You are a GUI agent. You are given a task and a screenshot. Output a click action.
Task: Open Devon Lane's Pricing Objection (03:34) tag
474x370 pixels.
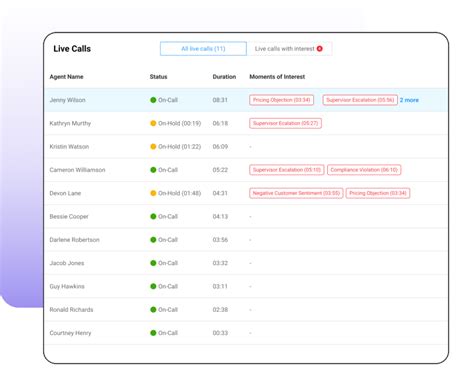coord(378,193)
